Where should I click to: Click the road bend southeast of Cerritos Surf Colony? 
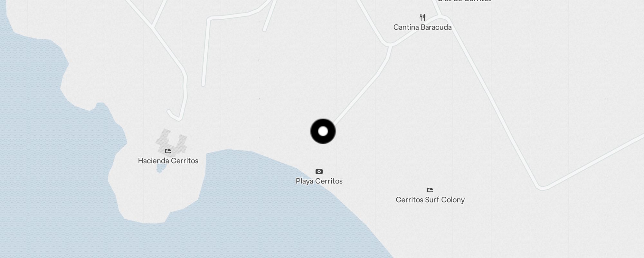[542, 188]
